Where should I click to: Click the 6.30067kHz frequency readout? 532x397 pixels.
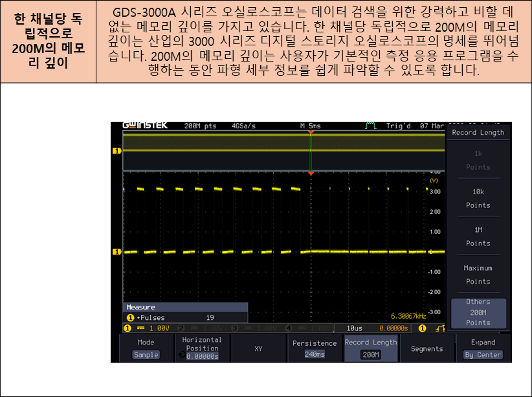click(408, 316)
